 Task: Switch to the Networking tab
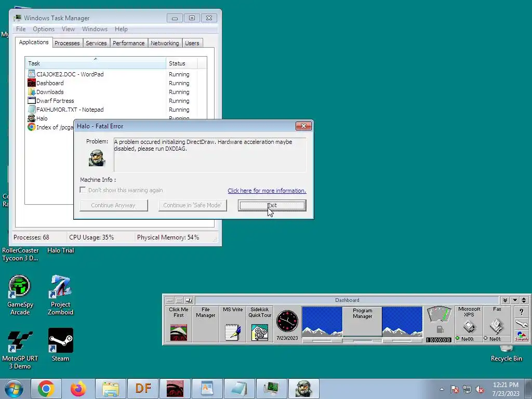coord(165,43)
